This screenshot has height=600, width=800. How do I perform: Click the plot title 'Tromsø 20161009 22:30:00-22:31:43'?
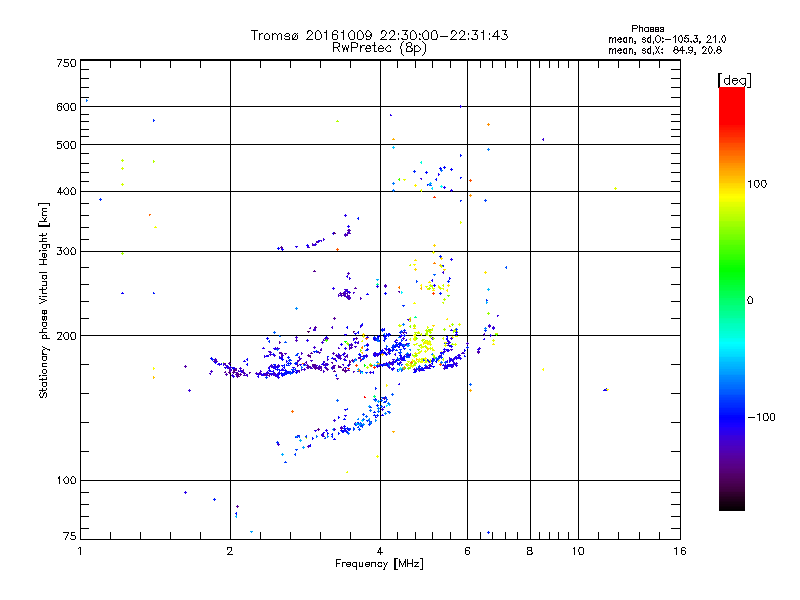(379, 35)
